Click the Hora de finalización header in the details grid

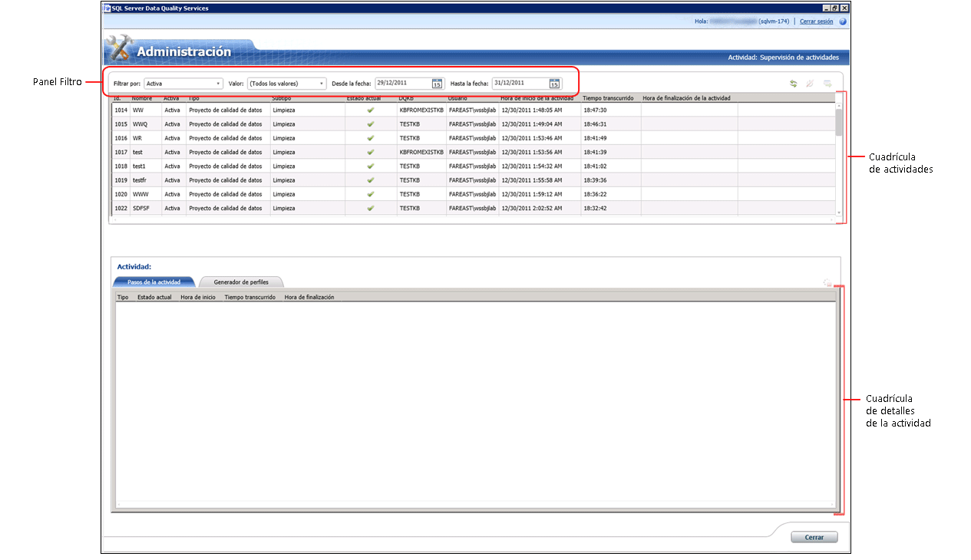click(x=309, y=297)
